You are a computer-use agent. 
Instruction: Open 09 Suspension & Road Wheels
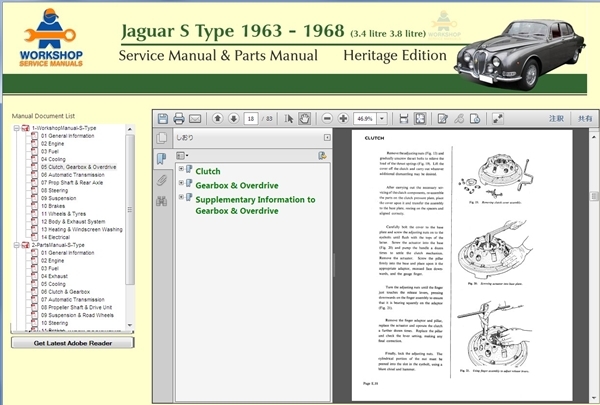pyautogui.click(x=77, y=315)
